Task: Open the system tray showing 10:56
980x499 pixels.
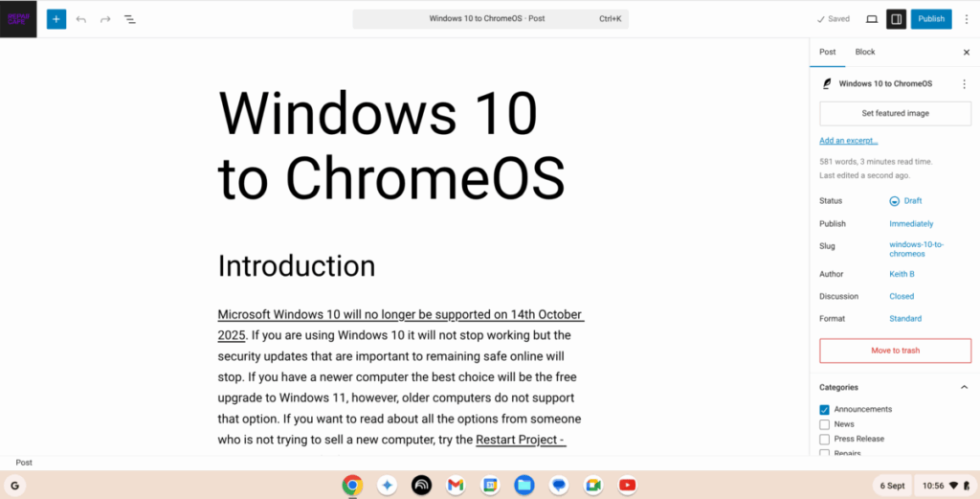Action: [x=946, y=486]
